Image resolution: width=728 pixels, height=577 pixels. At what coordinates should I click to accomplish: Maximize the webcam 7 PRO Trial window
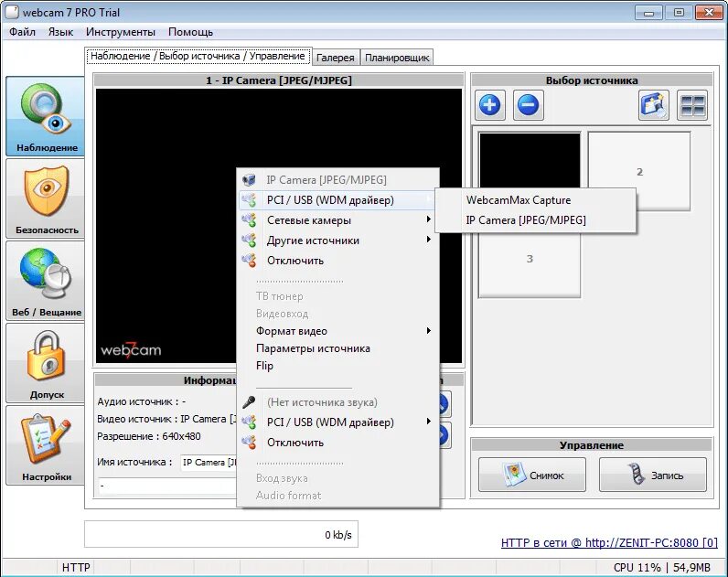[x=679, y=13]
